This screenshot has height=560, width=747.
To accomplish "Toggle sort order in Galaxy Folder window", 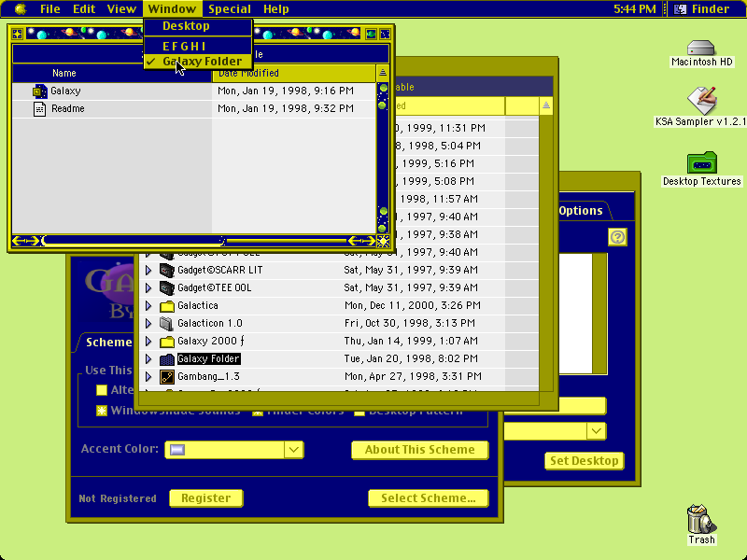I will 383,73.
